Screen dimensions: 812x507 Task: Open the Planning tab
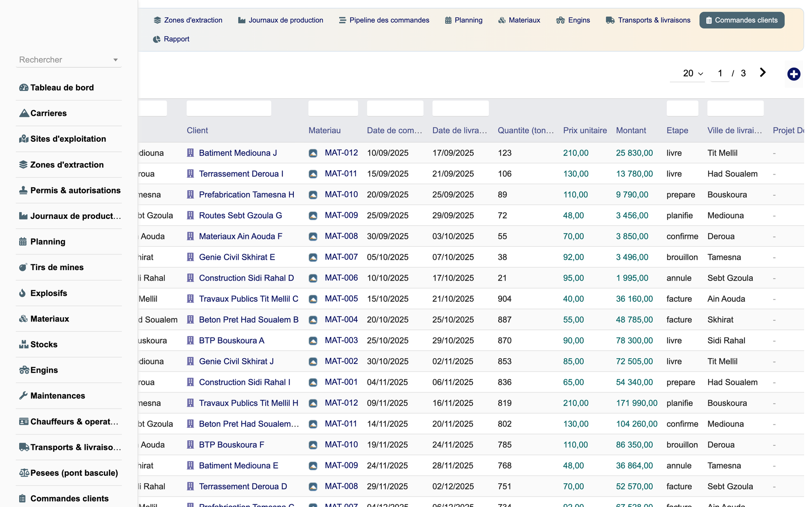click(x=464, y=20)
